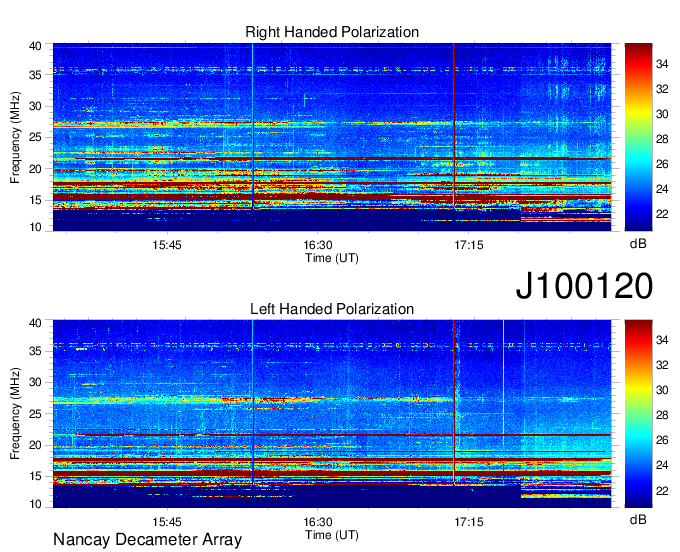Viewport: 680px width, 552px height.
Task: Click the "17:15" time tick of Left Handed plot
Action: pyautogui.click(x=468, y=522)
